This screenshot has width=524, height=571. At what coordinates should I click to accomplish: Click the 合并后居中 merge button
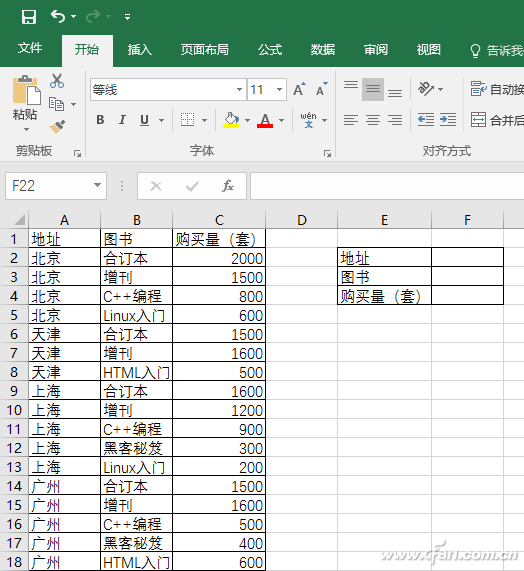[x=497, y=119]
